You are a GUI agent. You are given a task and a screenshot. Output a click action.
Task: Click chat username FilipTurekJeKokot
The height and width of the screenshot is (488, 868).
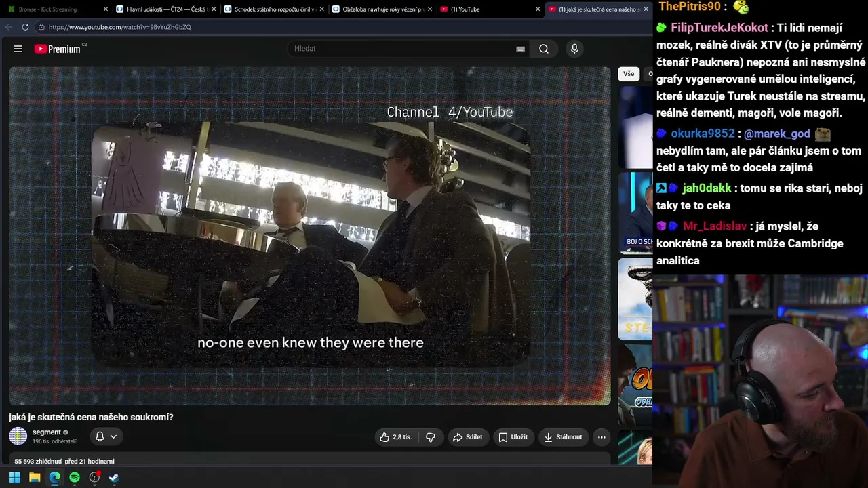[x=719, y=28]
